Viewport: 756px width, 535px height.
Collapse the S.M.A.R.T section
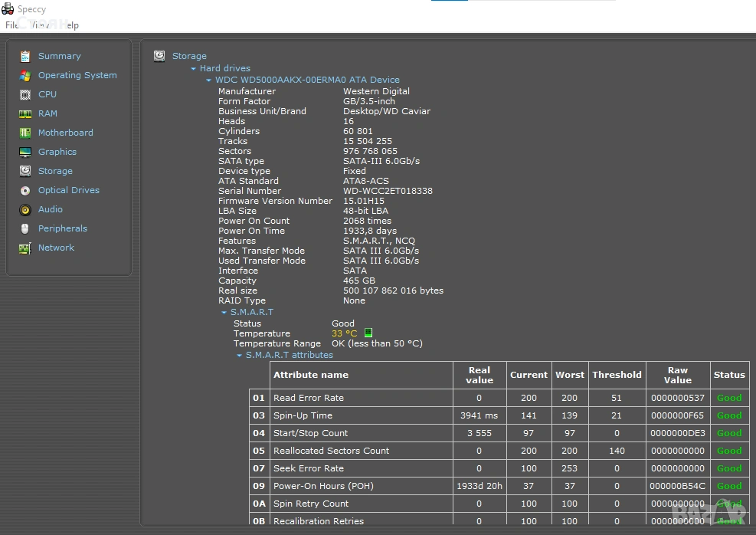click(224, 313)
